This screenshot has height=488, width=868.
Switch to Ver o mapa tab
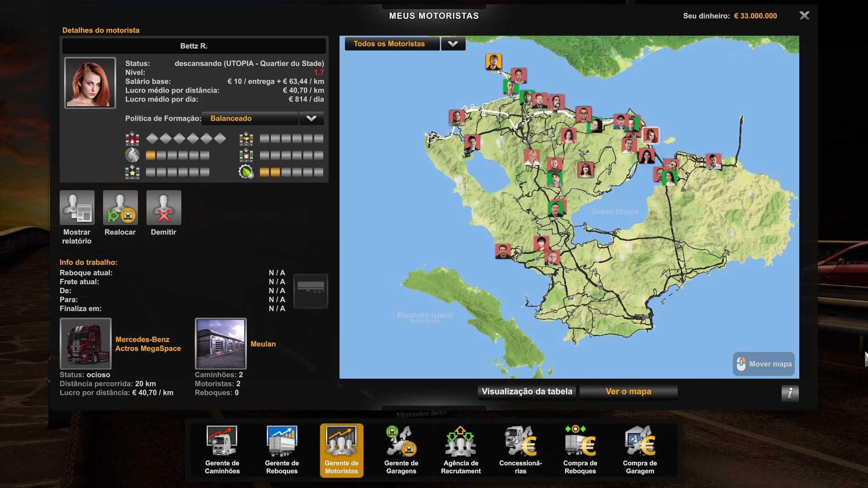click(628, 392)
